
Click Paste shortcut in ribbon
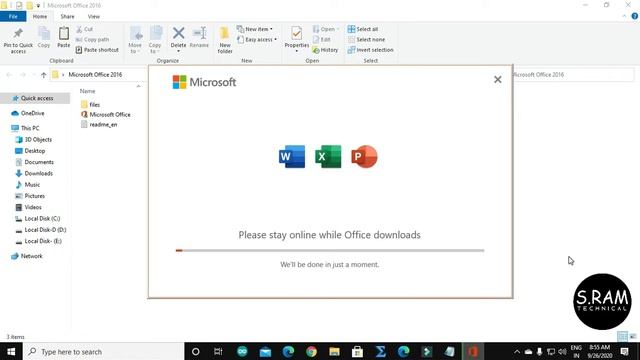97,50
